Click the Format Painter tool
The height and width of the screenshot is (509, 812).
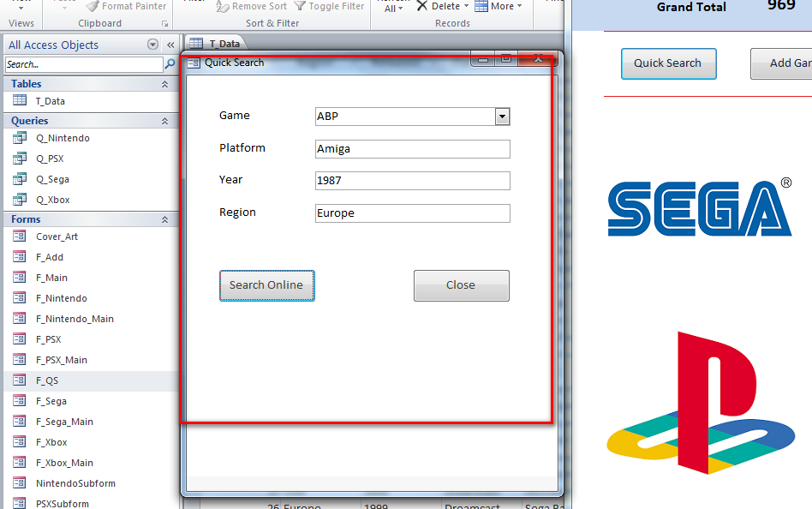(x=127, y=6)
